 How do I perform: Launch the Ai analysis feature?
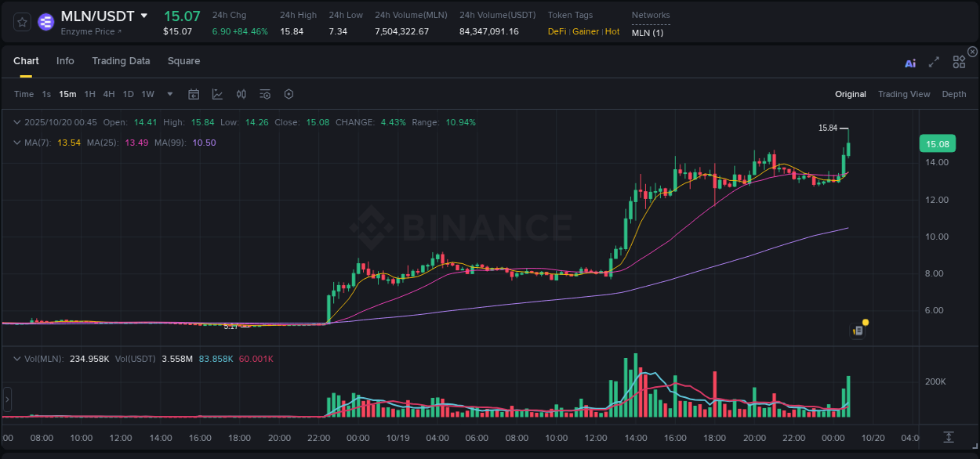coord(910,63)
